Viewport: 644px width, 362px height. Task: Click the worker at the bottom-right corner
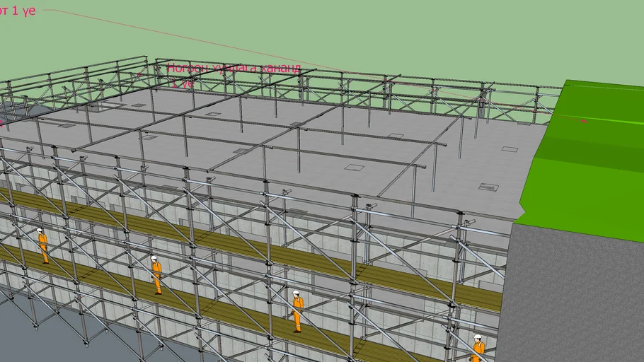click(x=478, y=349)
